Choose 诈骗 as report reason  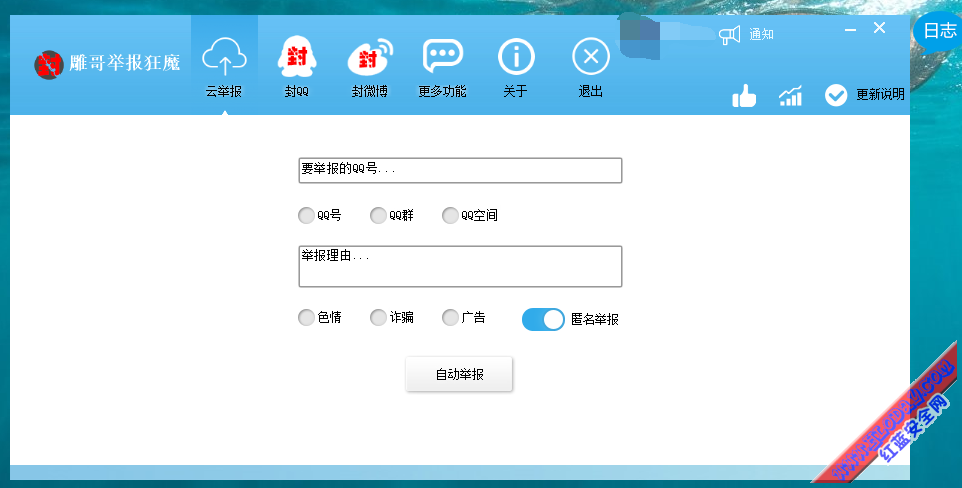pos(378,317)
